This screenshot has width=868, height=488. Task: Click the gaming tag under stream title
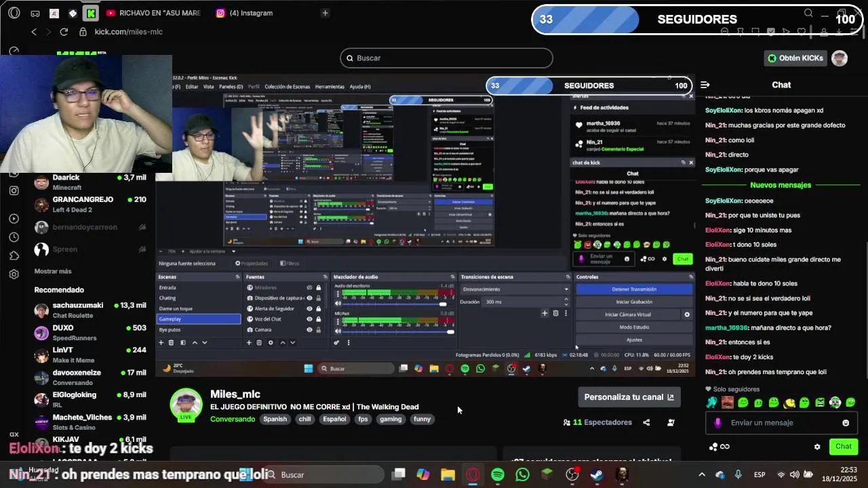coord(391,420)
